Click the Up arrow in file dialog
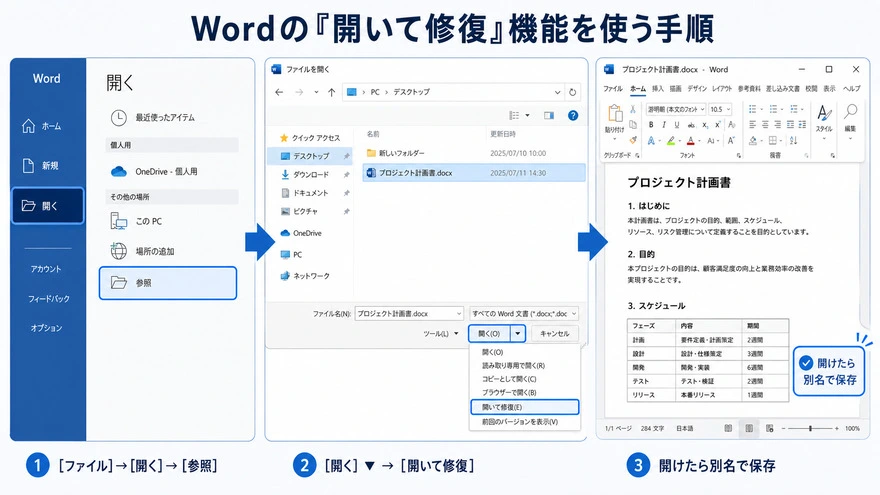The image size is (880, 495). click(x=332, y=92)
